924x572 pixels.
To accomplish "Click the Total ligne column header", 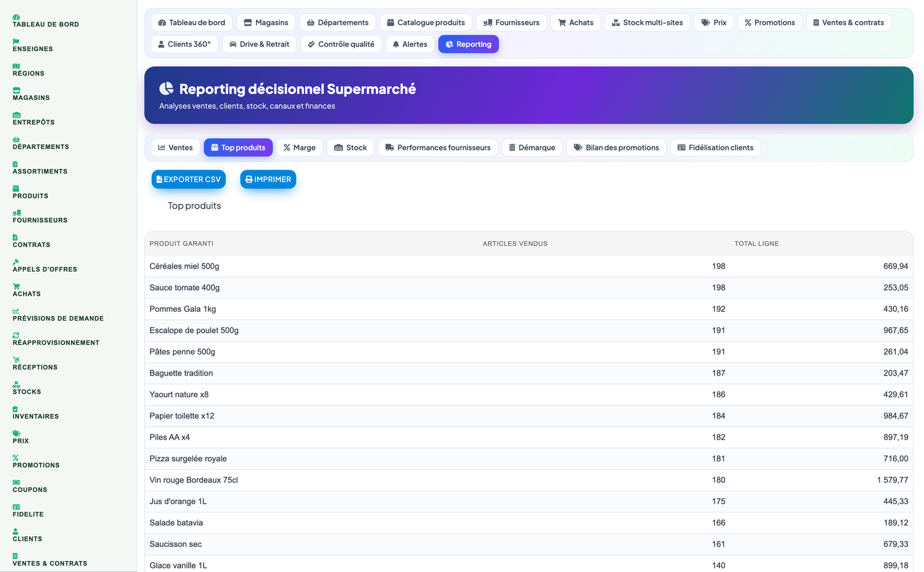I will (x=756, y=244).
